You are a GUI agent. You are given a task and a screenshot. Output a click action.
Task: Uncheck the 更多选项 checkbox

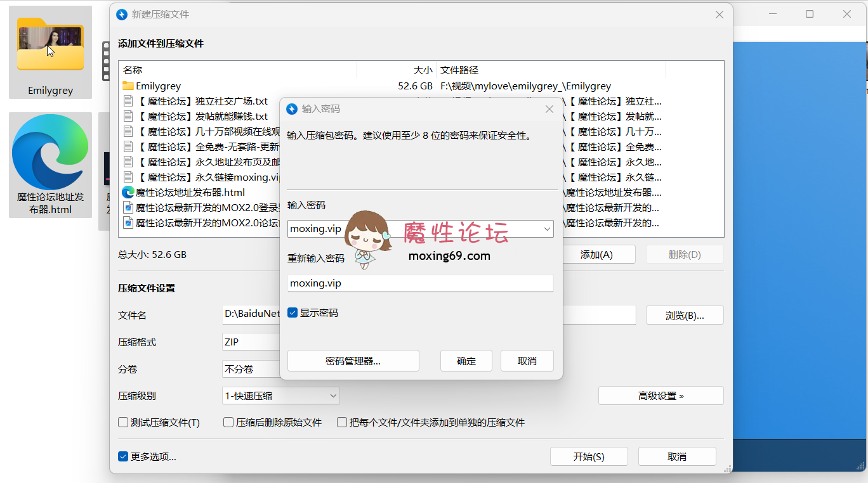tap(123, 456)
